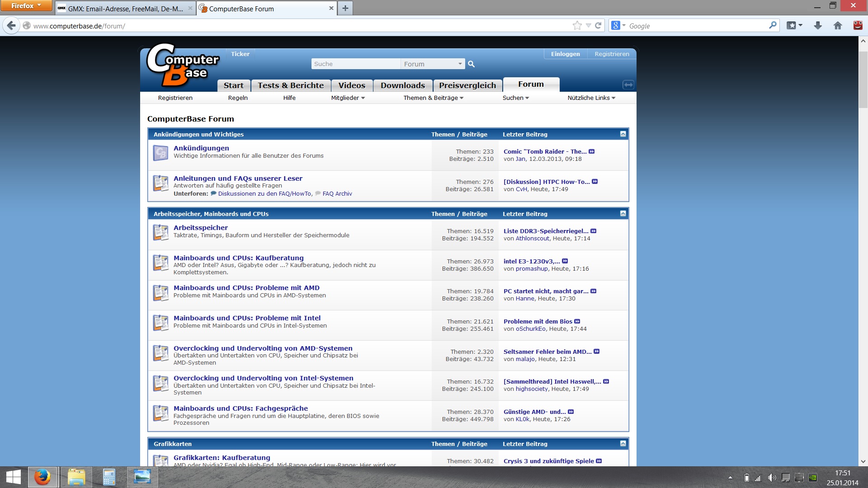
Task: Click Registrieren in the top right
Action: point(612,54)
